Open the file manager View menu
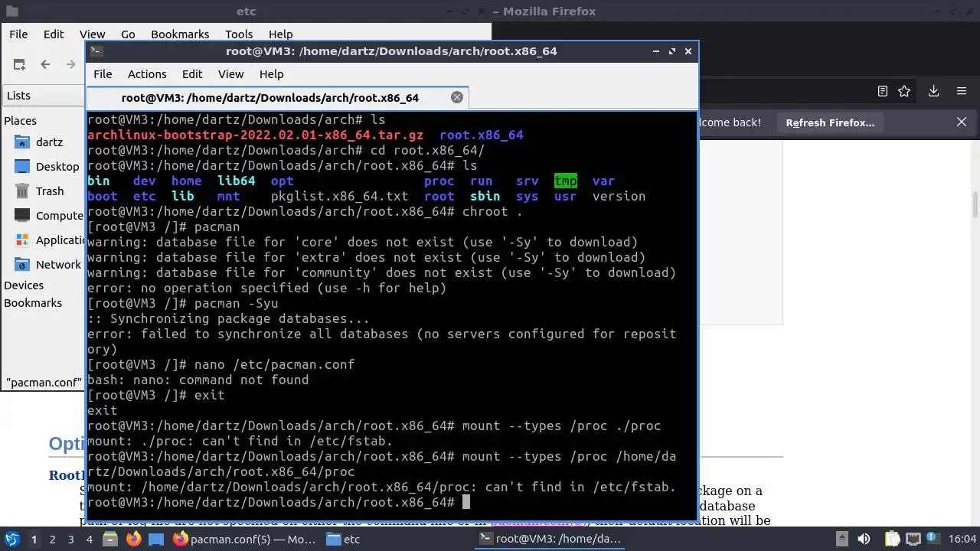This screenshot has height=551, width=980. [93, 34]
